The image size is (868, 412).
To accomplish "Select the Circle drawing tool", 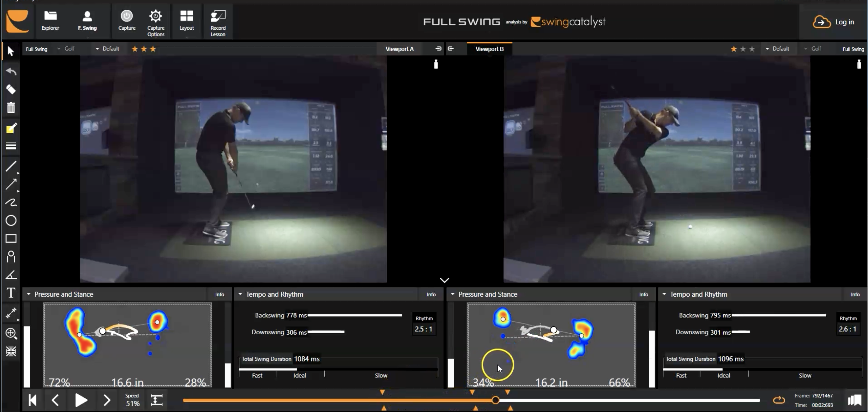I will pyautogui.click(x=11, y=221).
